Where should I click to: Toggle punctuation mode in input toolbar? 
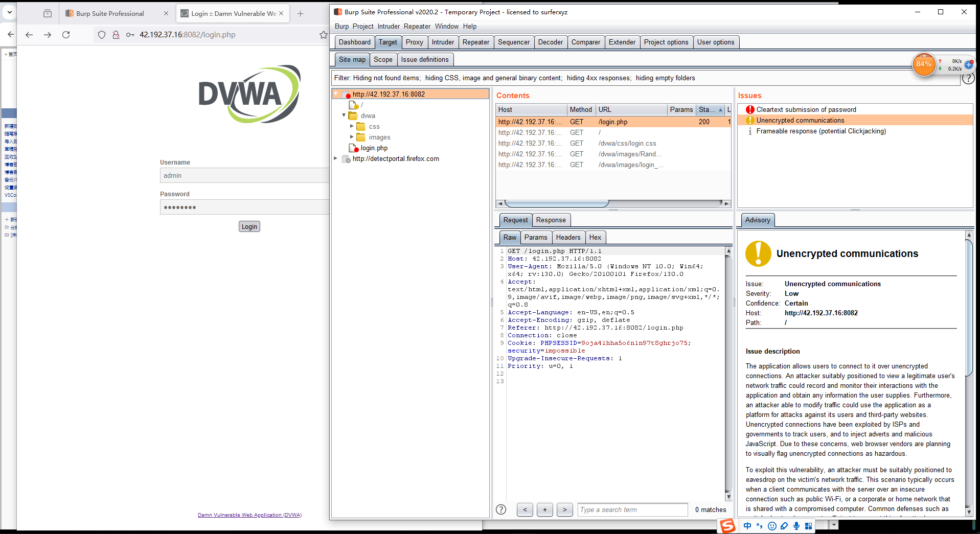click(759, 526)
